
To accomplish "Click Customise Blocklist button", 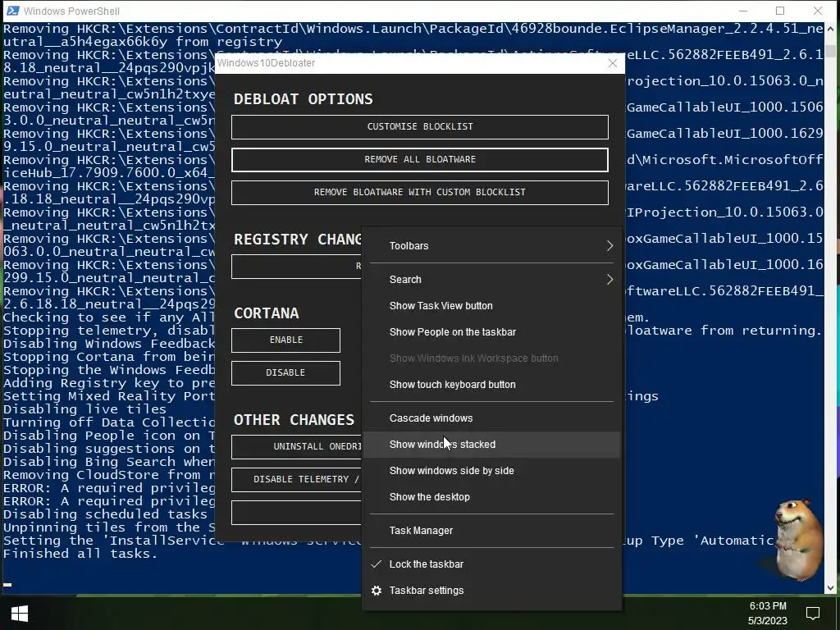I will pyautogui.click(x=420, y=127).
